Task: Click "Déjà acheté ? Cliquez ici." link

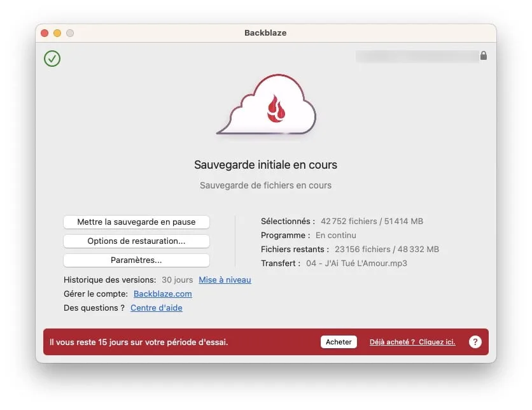Action: click(x=412, y=342)
